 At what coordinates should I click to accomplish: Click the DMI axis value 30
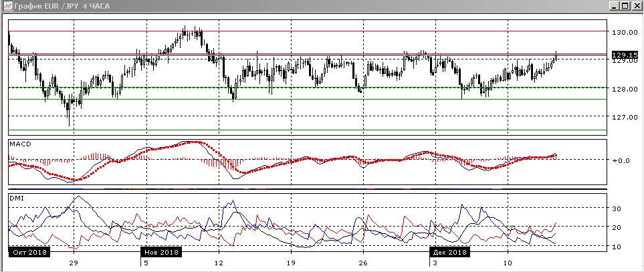617,209
